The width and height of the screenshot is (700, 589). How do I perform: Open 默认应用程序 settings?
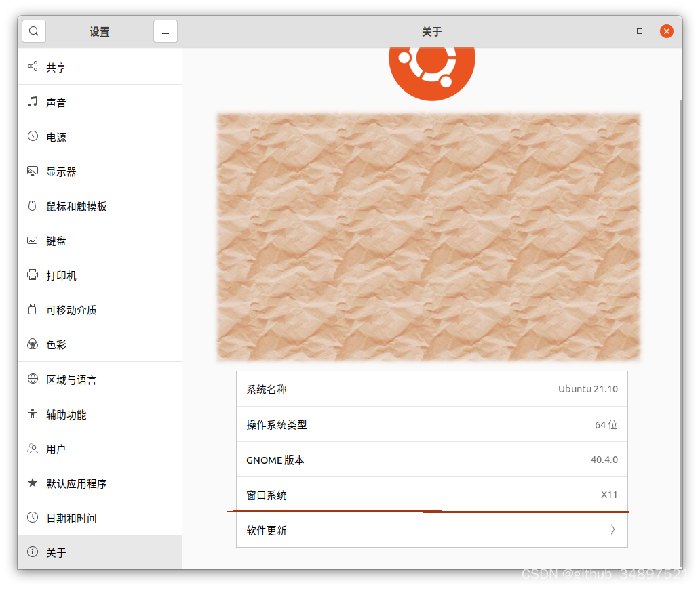[75, 483]
